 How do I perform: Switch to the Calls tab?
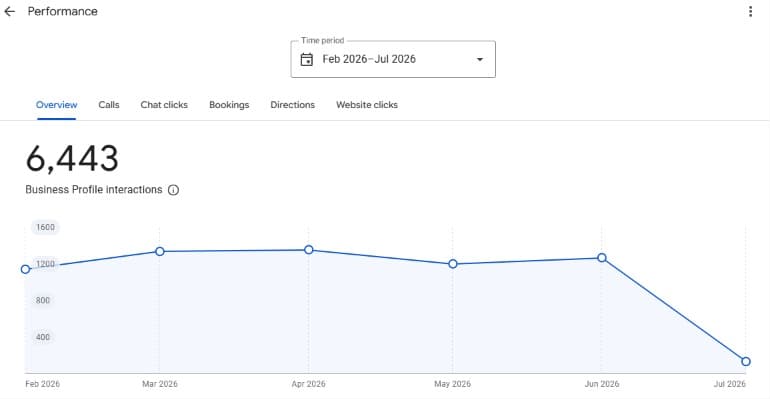click(x=109, y=105)
